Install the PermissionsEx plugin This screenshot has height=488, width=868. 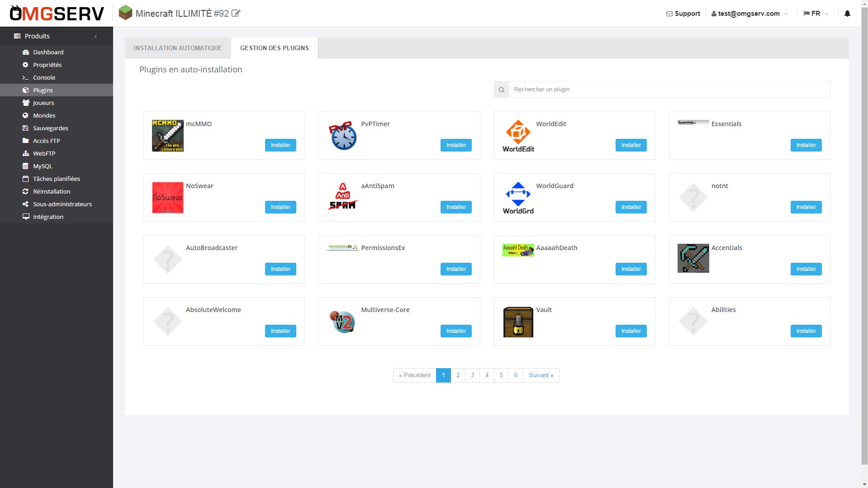(456, 269)
